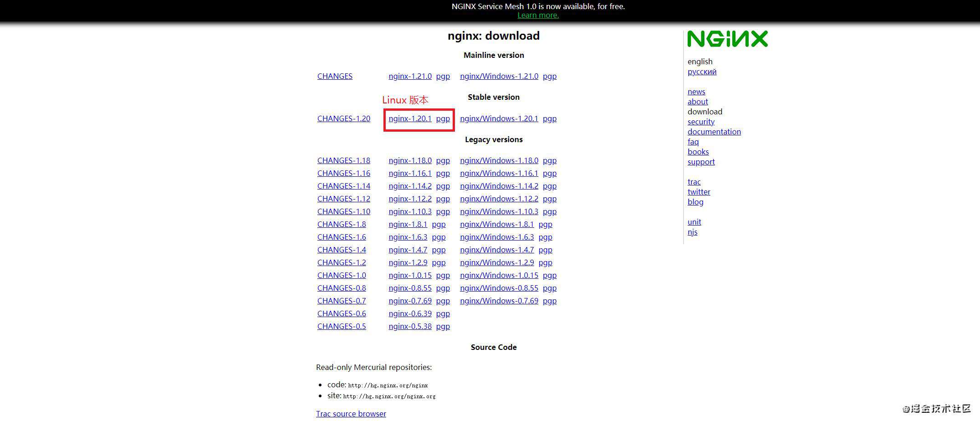Open CHANGES-1.10 link
Viewport: 980px width, 421px height.
(x=344, y=211)
